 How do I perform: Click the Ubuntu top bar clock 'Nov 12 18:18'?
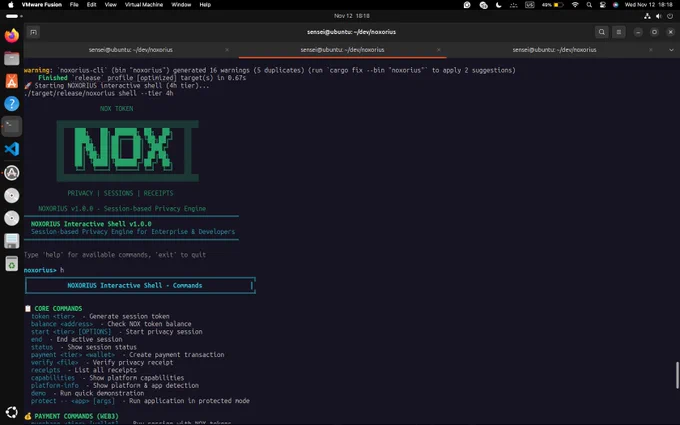click(x=352, y=16)
